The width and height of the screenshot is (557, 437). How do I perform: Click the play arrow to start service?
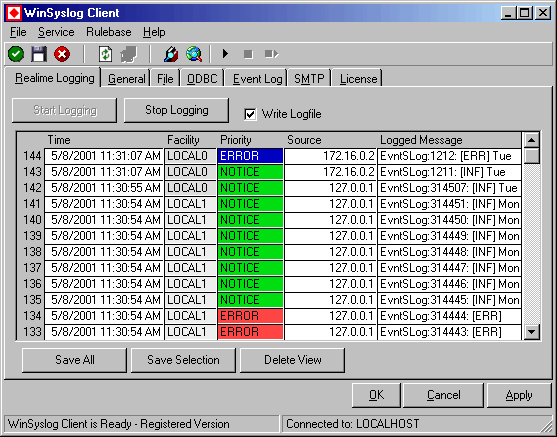[x=225, y=54]
